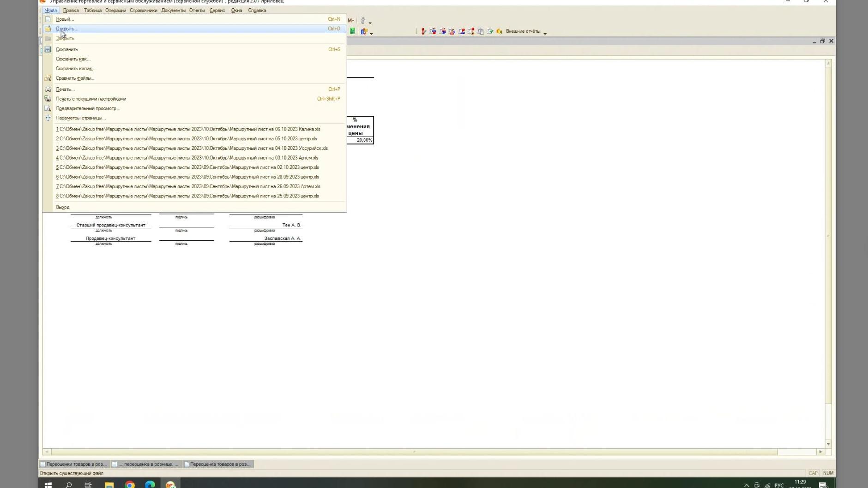
Task: Open the Внешние отчёты dropdown arrow
Action: coord(545,33)
